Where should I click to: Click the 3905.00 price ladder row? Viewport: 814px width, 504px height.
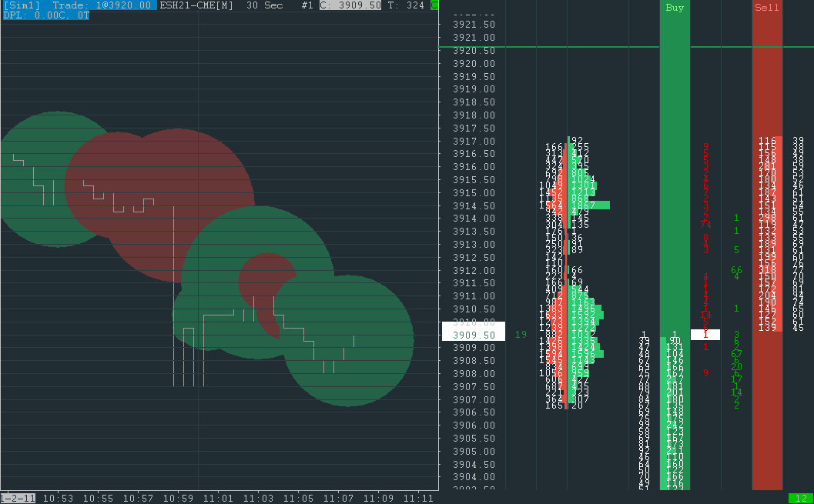[x=474, y=451]
